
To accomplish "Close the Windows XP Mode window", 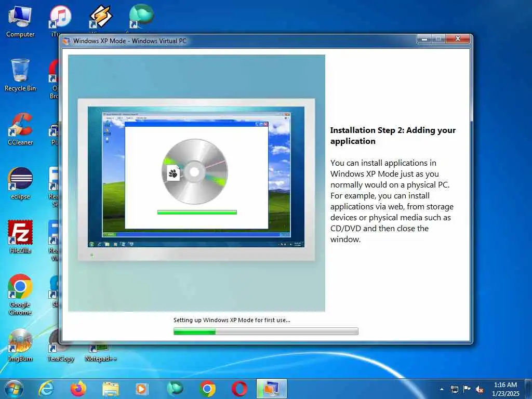I will (458, 39).
